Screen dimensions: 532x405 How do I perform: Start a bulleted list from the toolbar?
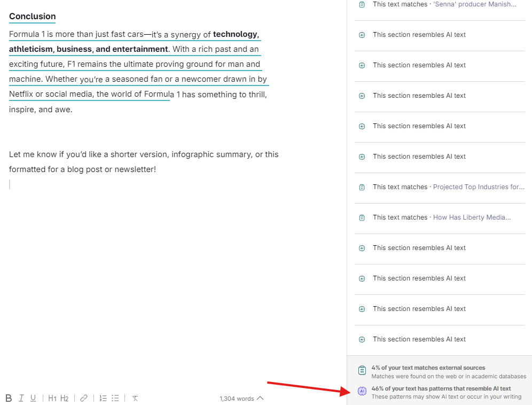(x=115, y=398)
